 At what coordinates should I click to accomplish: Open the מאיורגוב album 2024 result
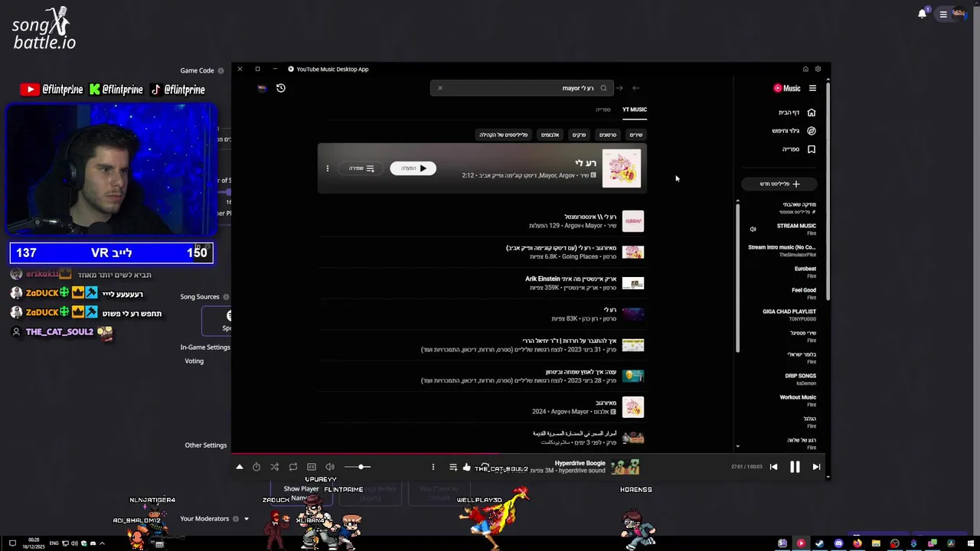point(482,407)
